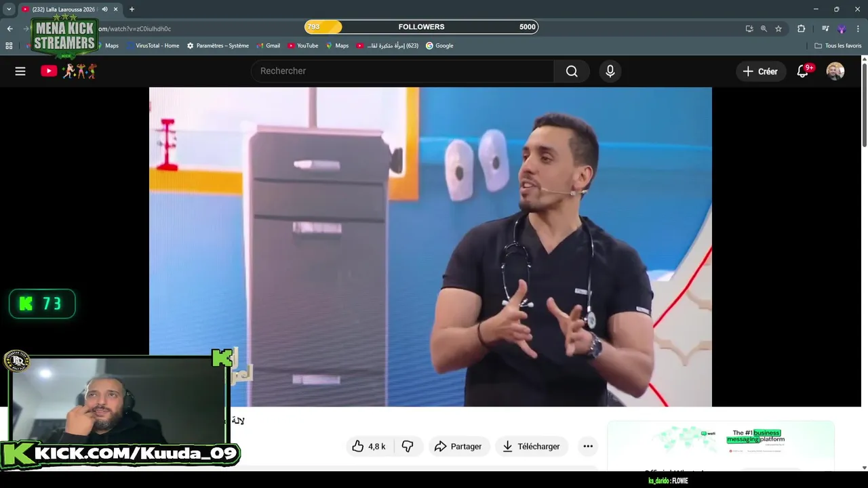Click the video player to pause
Viewport: 868px width, 488px height.
click(x=431, y=247)
